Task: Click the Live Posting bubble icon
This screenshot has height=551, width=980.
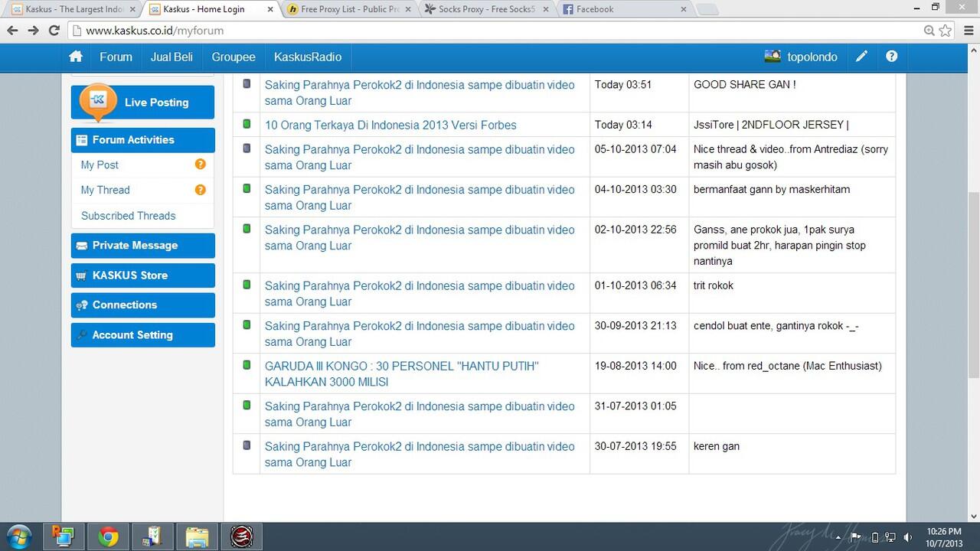Action: click(98, 102)
